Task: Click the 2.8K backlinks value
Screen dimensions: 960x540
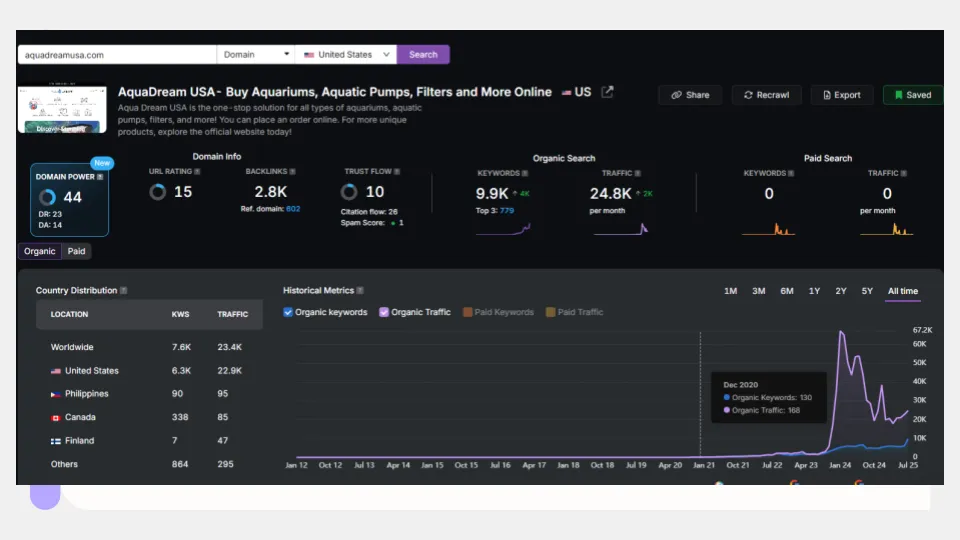Action: coord(271,192)
